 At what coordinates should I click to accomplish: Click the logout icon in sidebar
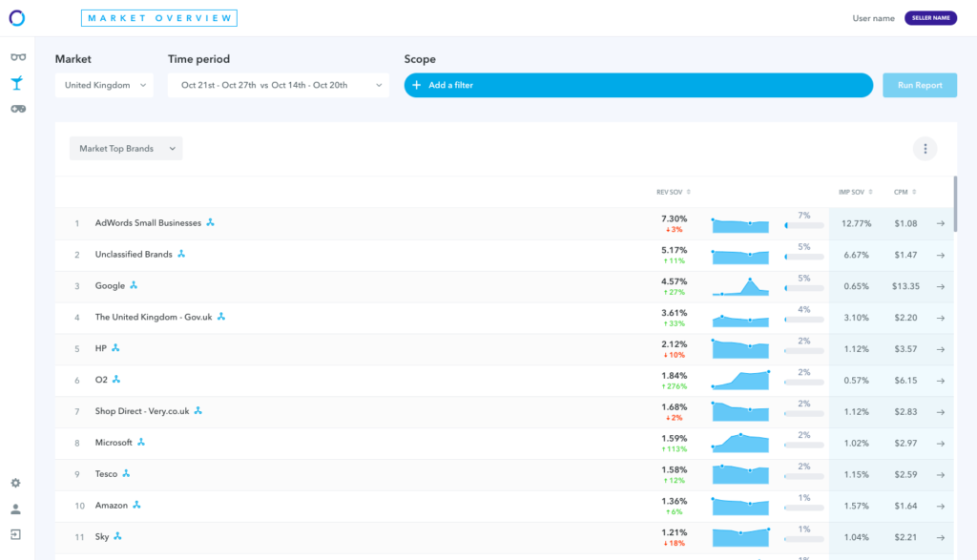tap(15, 534)
